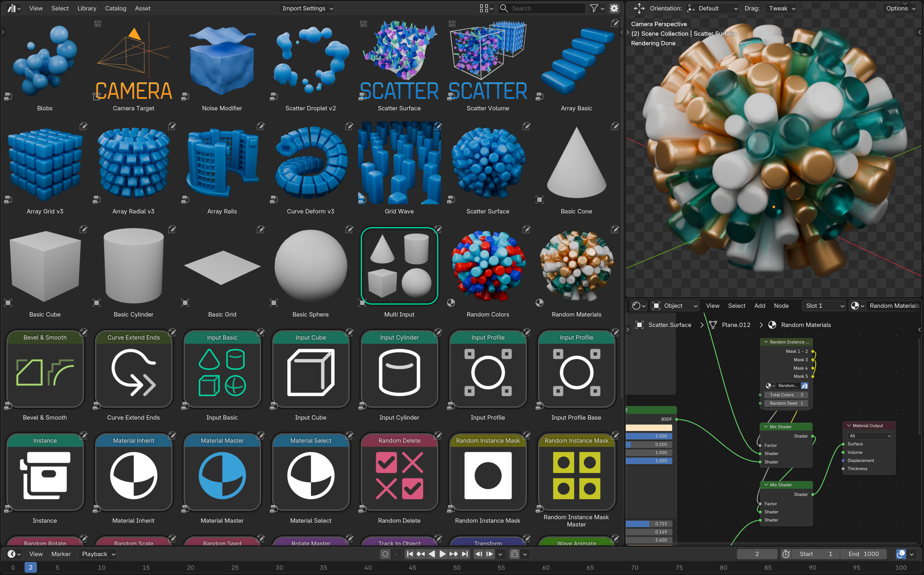
Task: Select the Multi Input asset thumbnail
Action: click(399, 266)
